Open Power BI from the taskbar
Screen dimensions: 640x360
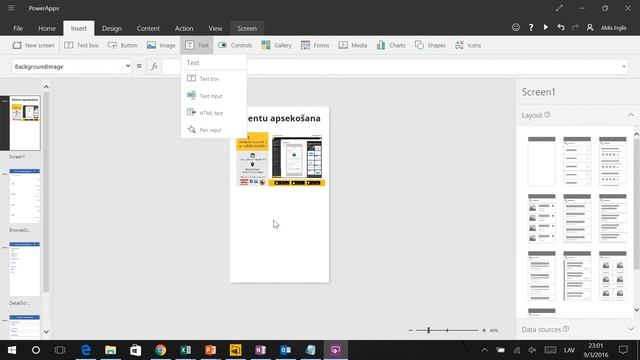coord(236,350)
